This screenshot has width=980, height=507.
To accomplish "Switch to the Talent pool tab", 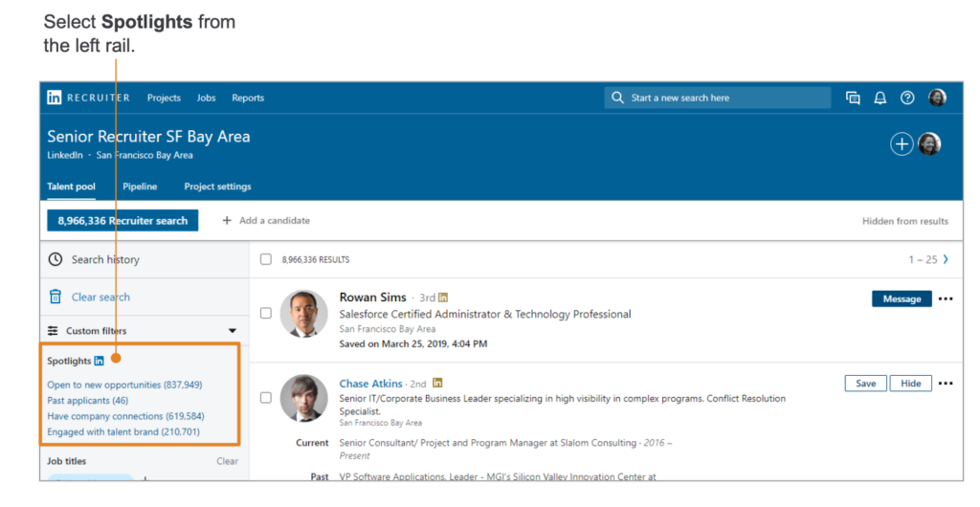I will [71, 187].
